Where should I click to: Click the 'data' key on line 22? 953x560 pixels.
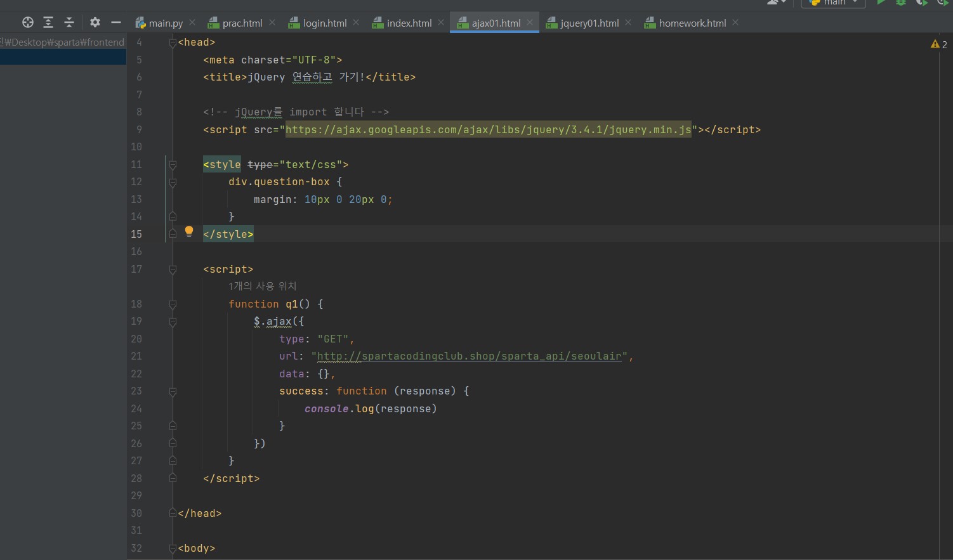coord(291,374)
